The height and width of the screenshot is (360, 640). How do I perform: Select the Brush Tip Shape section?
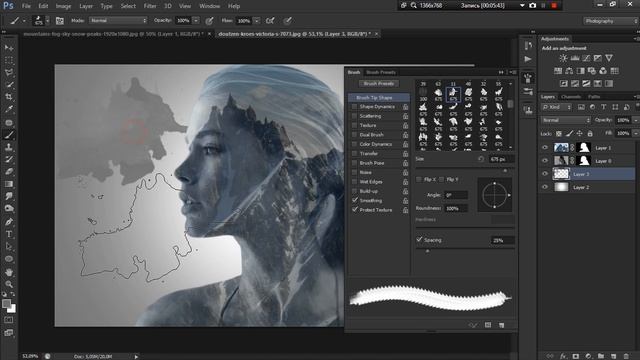[x=379, y=98]
